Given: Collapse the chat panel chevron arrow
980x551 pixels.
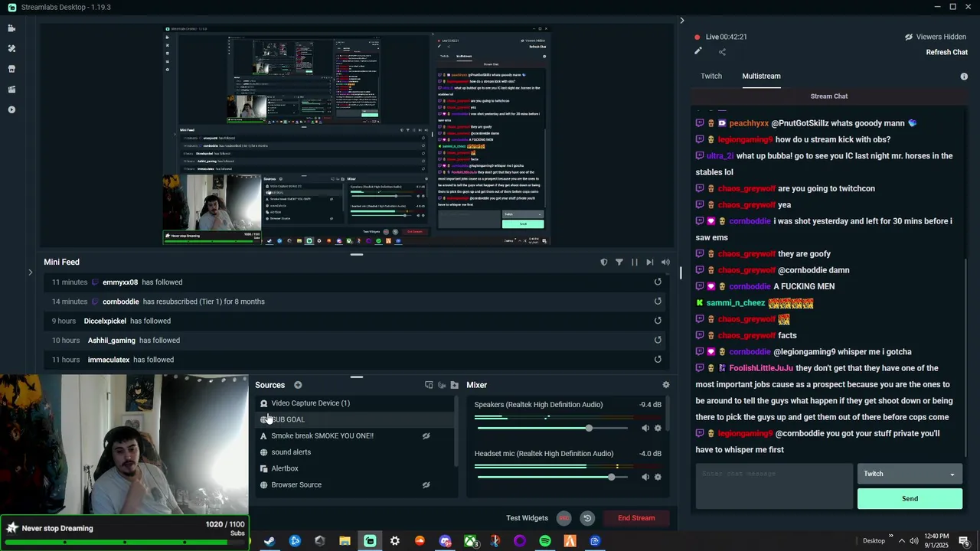Looking at the screenshot, I should [682, 21].
